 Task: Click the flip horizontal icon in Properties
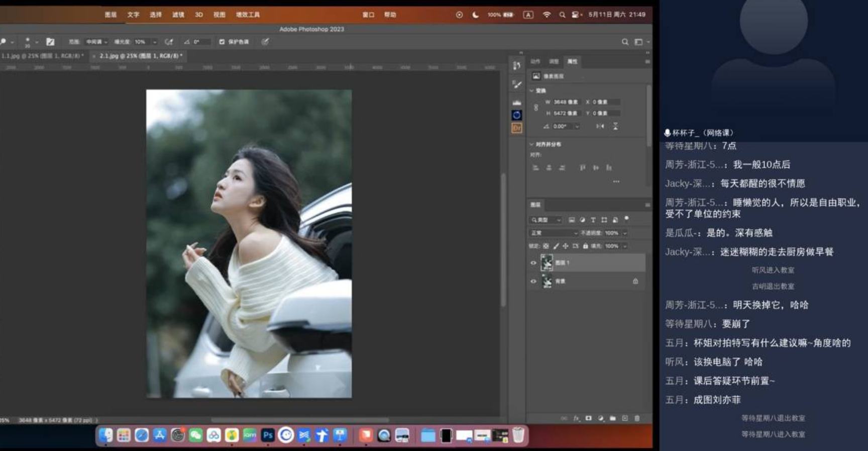[x=600, y=126]
